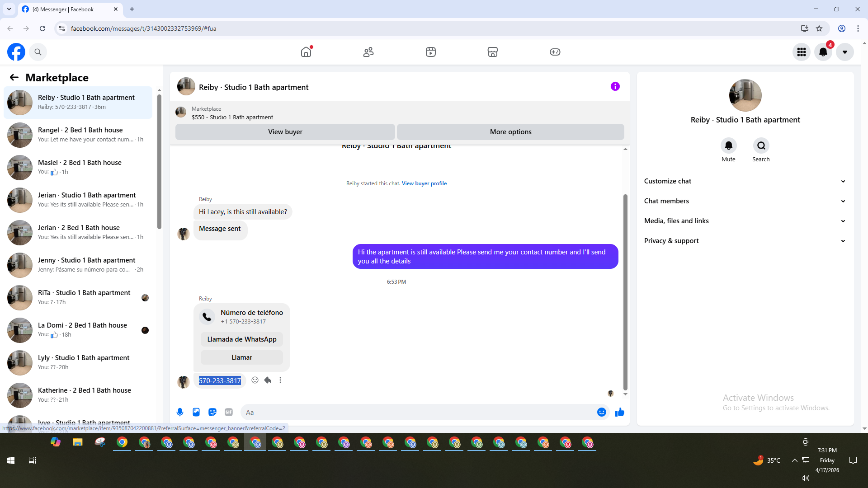Screen dimensions: 868x488
Task: React to the 570-233-3817 message
Action: (x=255, y=380)
